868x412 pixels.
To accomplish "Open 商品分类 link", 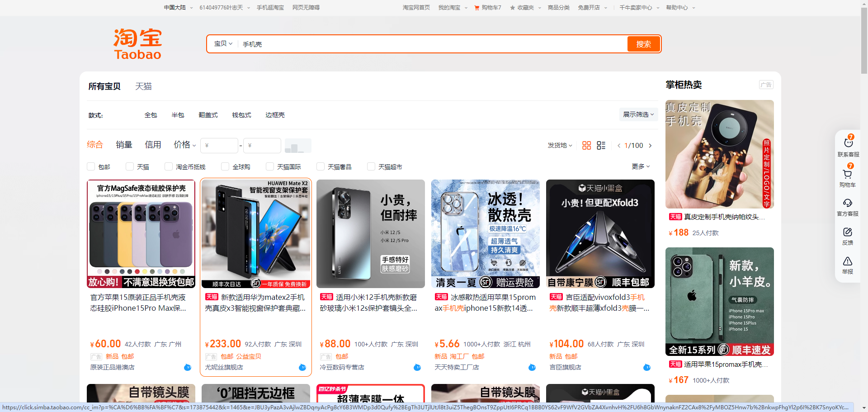I will [558, 8].
